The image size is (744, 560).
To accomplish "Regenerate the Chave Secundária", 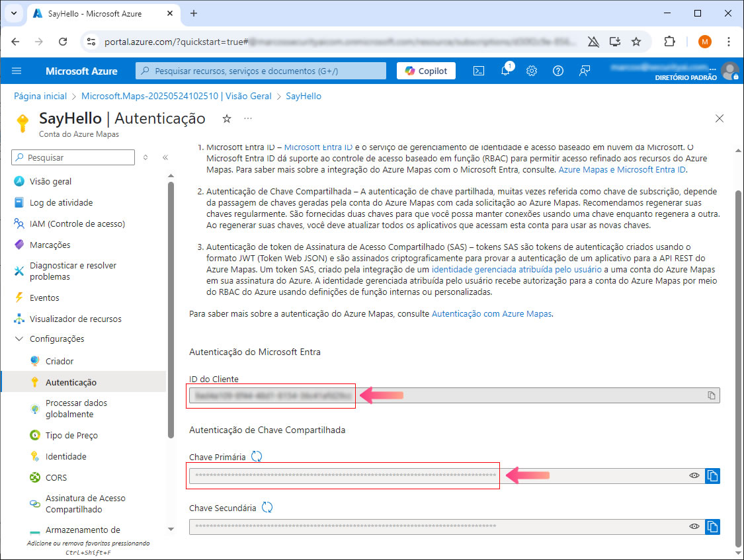I will click(267, 508).
